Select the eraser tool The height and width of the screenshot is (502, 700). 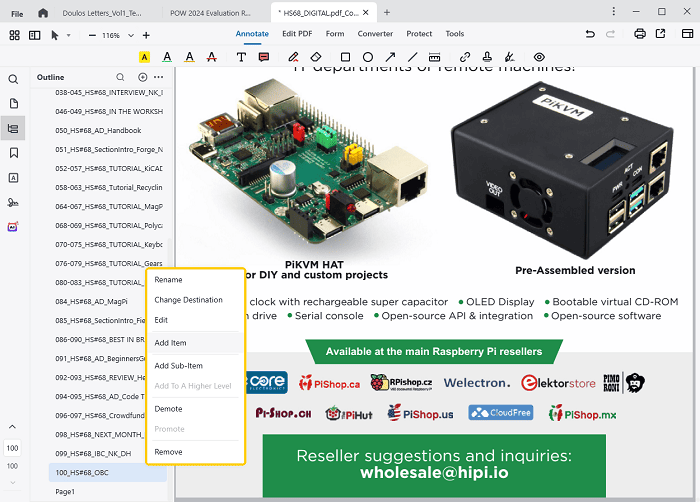pyautogui.click(x=316, y=57)
